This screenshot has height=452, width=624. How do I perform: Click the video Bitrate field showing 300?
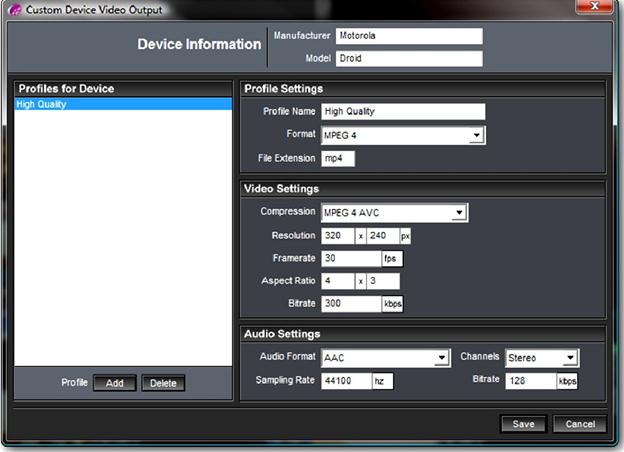pos(351,304)
